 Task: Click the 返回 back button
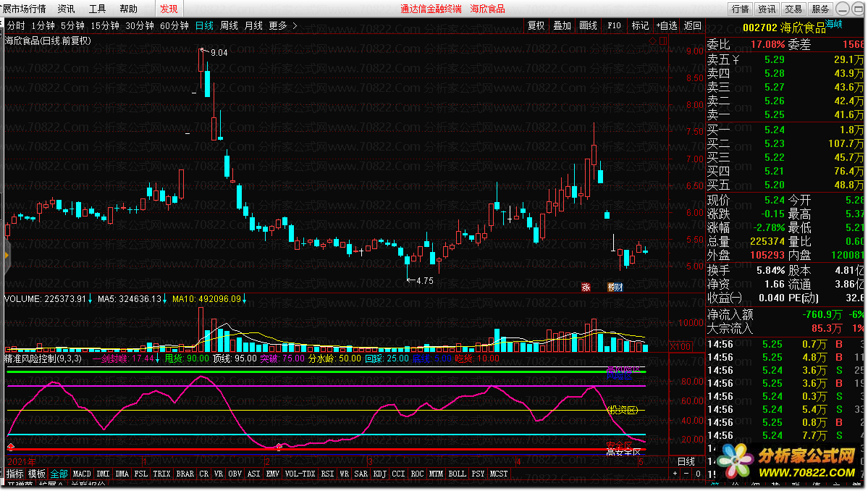tap(693, 25)
